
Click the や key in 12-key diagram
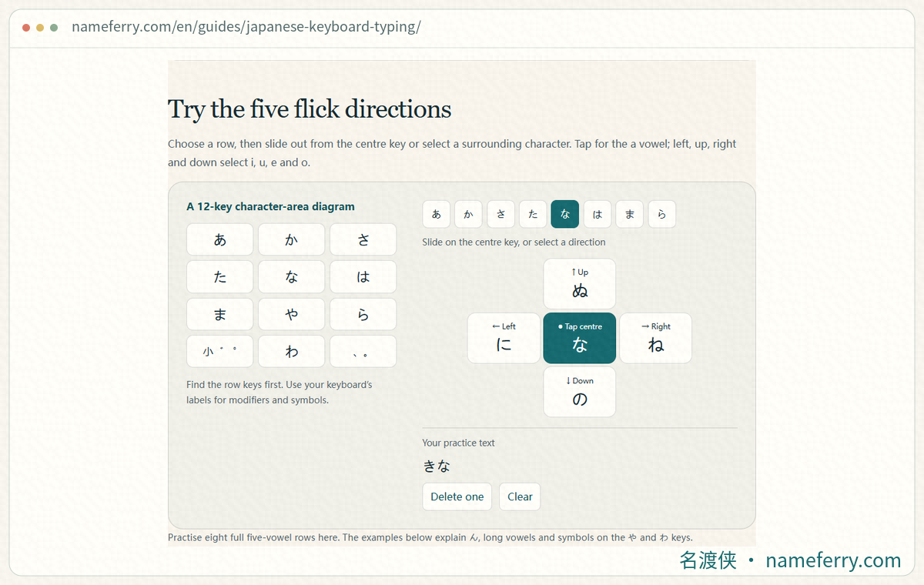click(291, 314)
